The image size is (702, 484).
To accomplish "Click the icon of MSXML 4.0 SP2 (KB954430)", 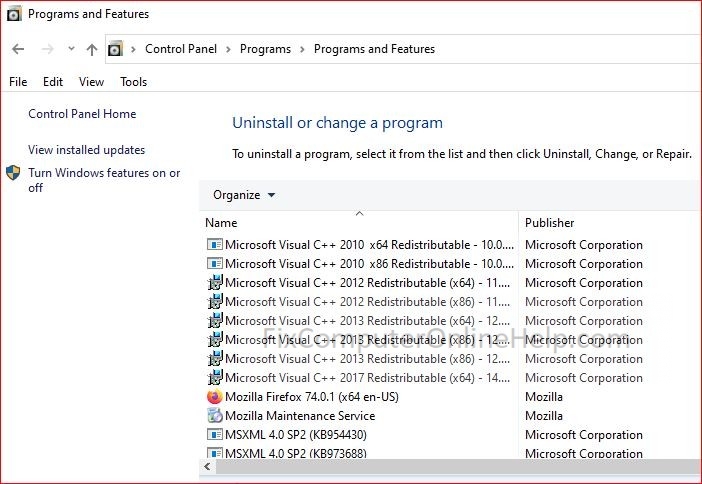I will pos(214,434).
